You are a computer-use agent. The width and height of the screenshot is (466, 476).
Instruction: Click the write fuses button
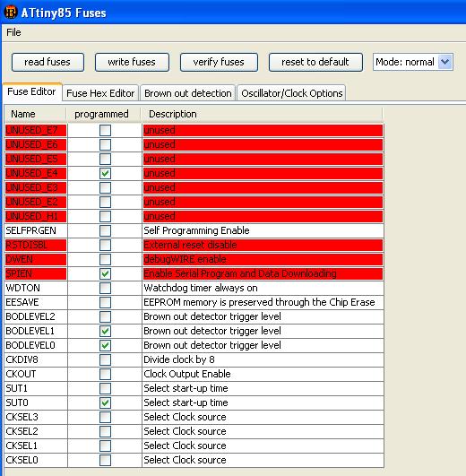(x=132, y=62)
